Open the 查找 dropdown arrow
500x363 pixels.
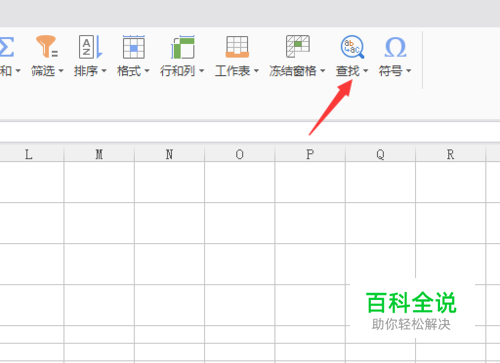[366, 71]
